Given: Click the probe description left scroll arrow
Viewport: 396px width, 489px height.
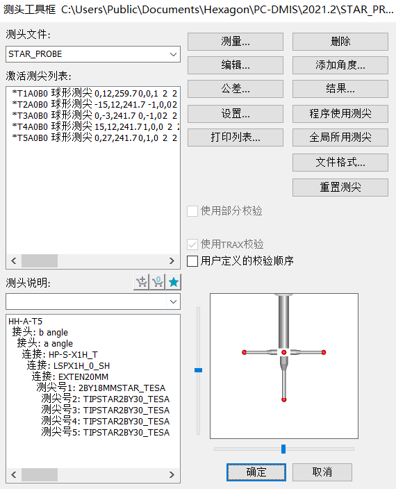Looking at the screenshot, I should 14,474.
